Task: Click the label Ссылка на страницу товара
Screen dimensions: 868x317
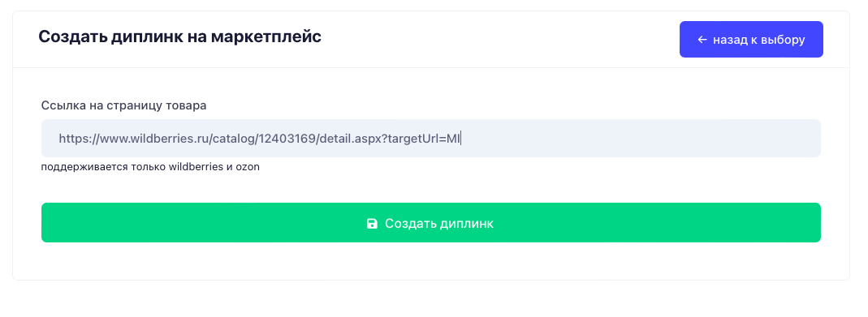Action: 124,105
